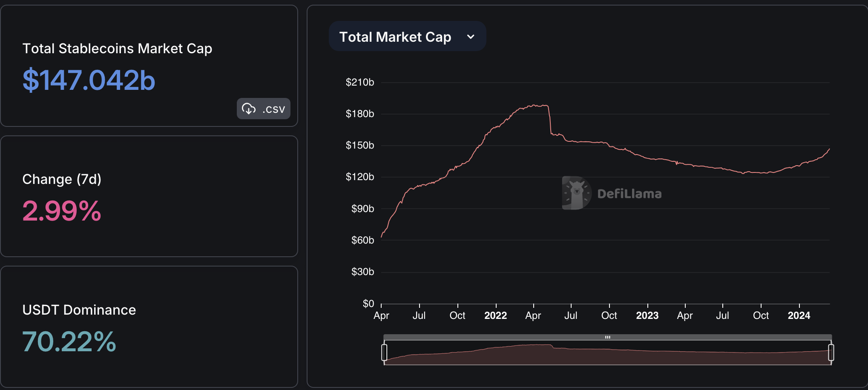Click the 2023 x-axis label
Screen dimensions: 868x390
647,315
